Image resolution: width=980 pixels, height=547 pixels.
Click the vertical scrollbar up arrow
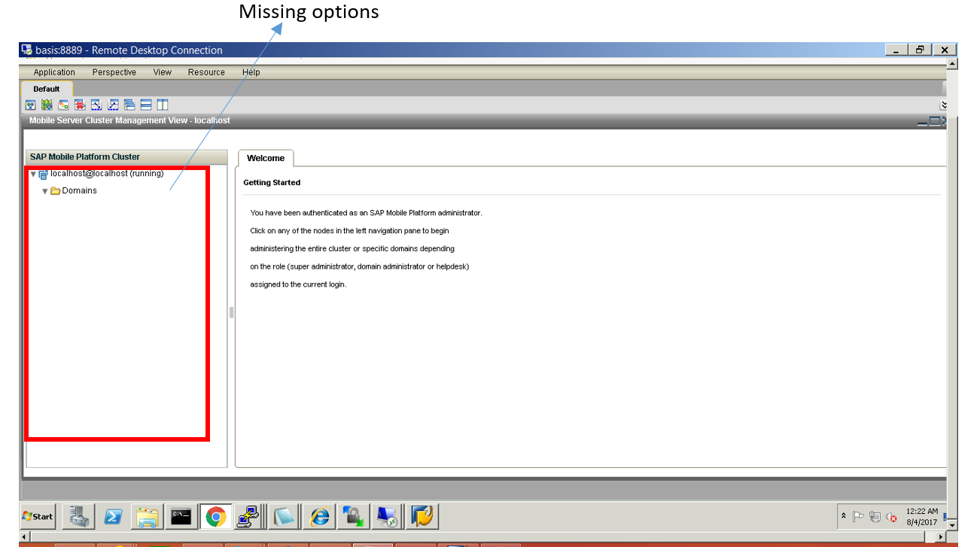[x=951, y=63]
